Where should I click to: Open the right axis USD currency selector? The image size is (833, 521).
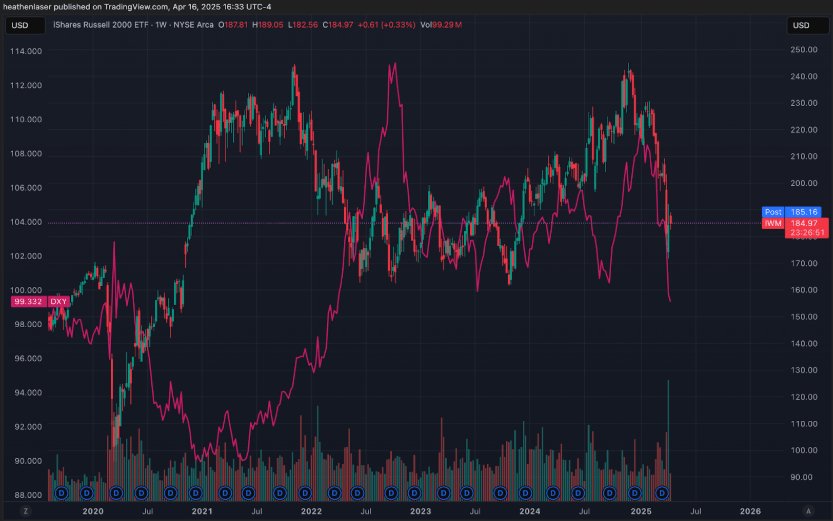pos(803,25)
